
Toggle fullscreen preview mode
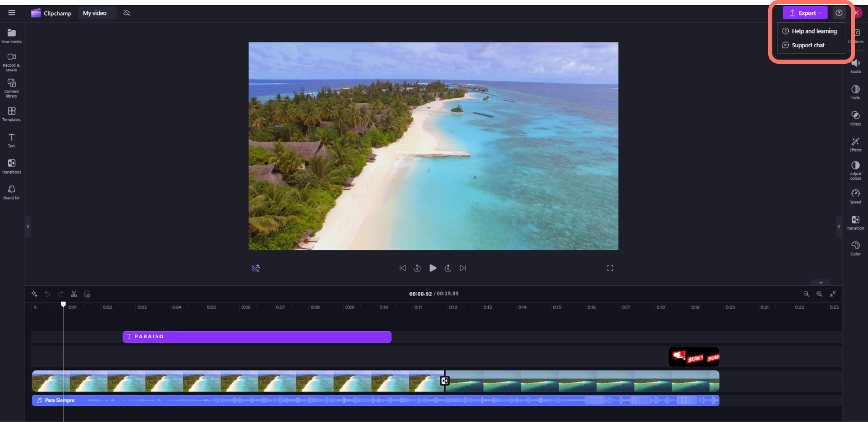[x=610, y=268]
